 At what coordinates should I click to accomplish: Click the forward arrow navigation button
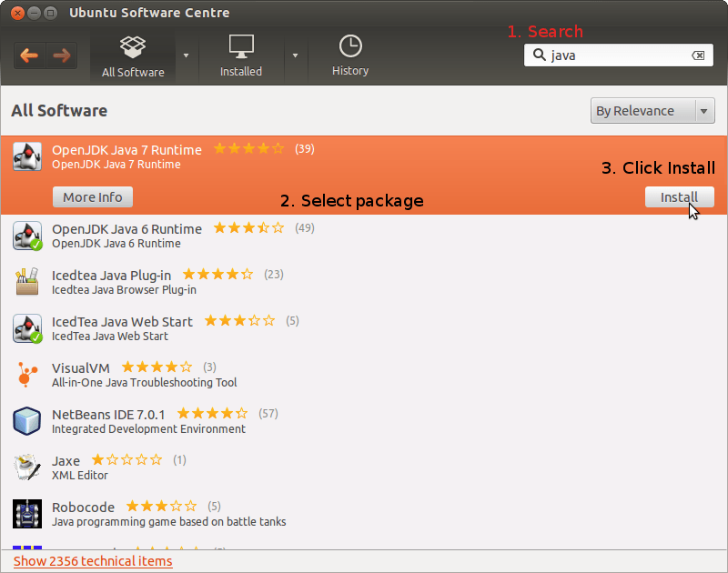tap(61, 55)
